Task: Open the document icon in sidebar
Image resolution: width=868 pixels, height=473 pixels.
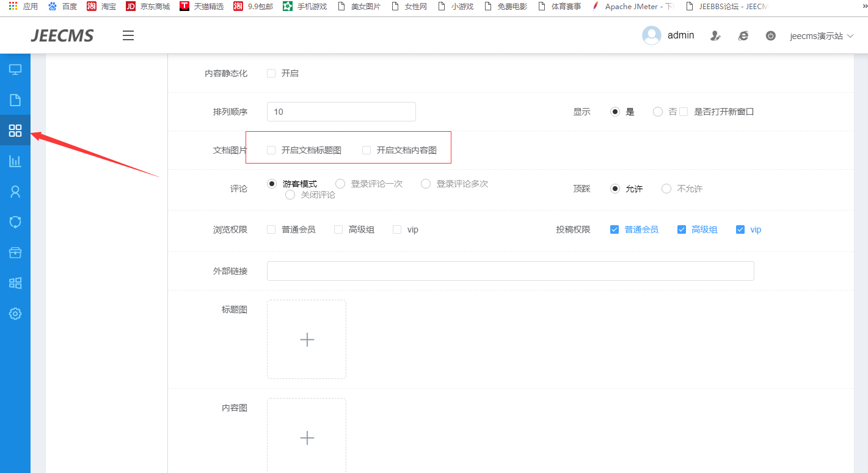Action: [15, 100]
